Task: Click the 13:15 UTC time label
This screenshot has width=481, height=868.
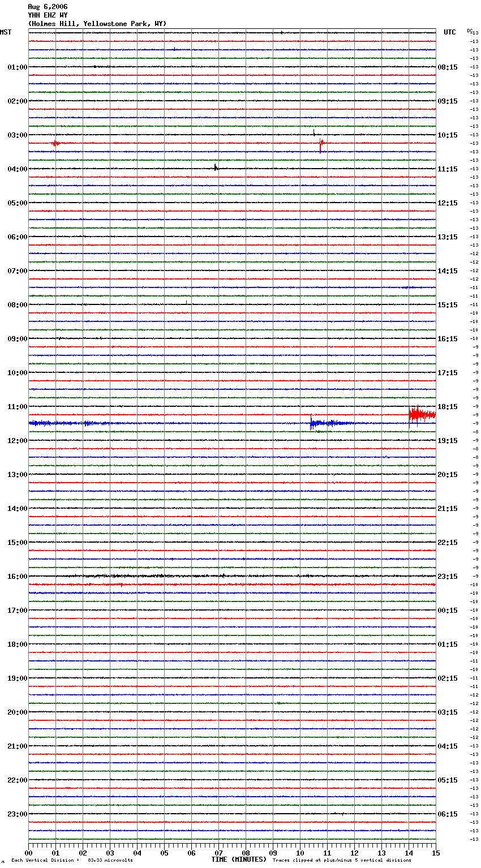Action: pyautogui.click(x=448, y=237)
